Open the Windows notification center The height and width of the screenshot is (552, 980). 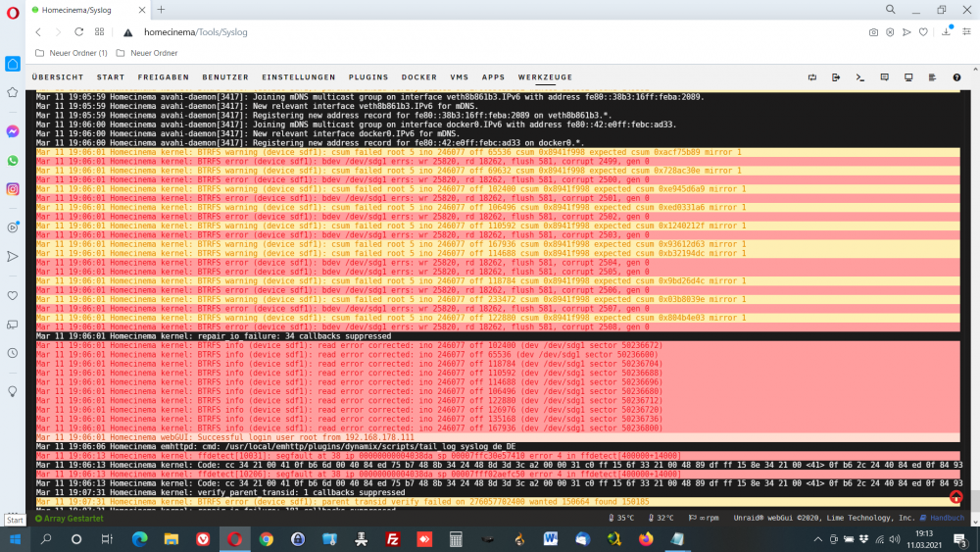click(x=960, y=539)
